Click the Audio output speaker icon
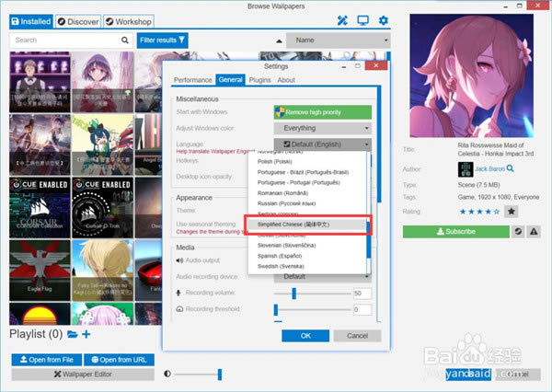The width and height of the screenshot is (552, 392). pyautogui.click(x=179, y=260)
